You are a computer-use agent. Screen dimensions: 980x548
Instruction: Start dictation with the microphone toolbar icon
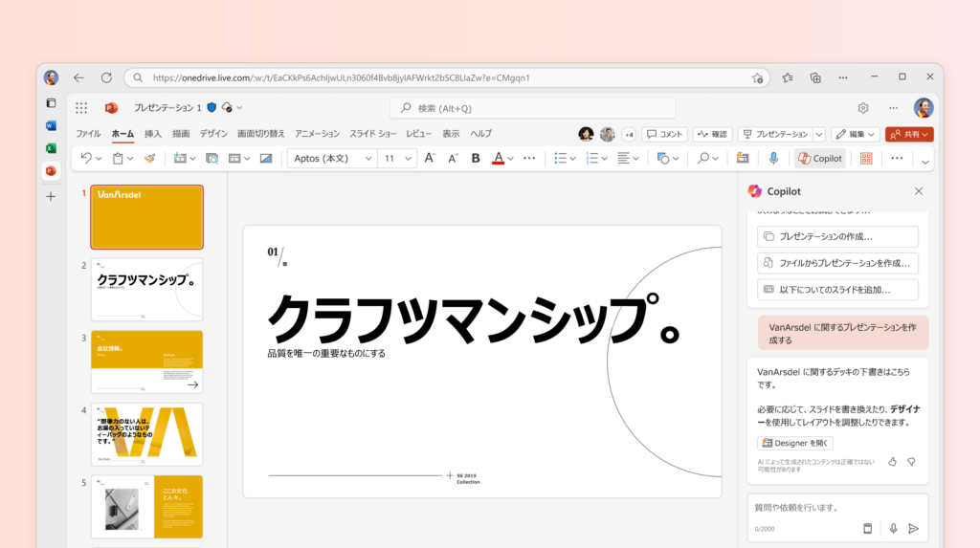tap(773, 159)
